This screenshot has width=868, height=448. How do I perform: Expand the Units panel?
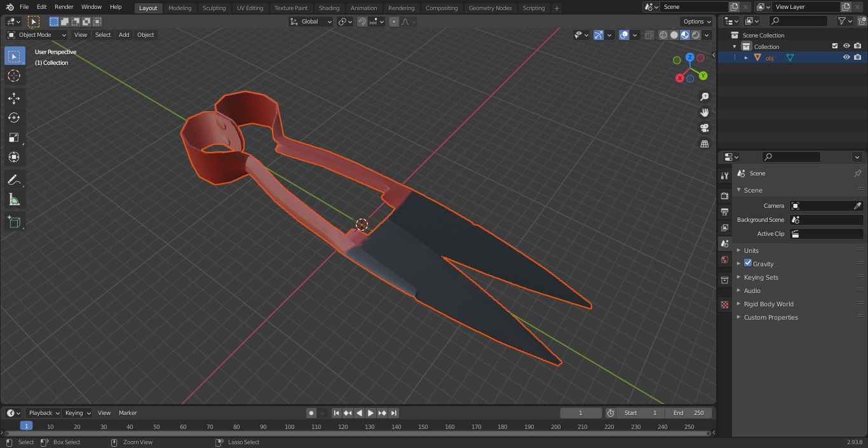pos(751,250)
